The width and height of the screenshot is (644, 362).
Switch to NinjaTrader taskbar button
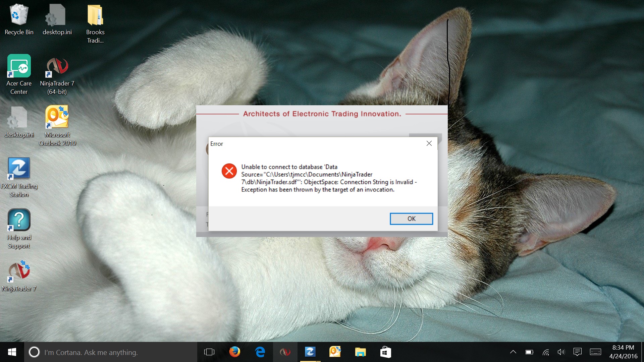[285, 352]
